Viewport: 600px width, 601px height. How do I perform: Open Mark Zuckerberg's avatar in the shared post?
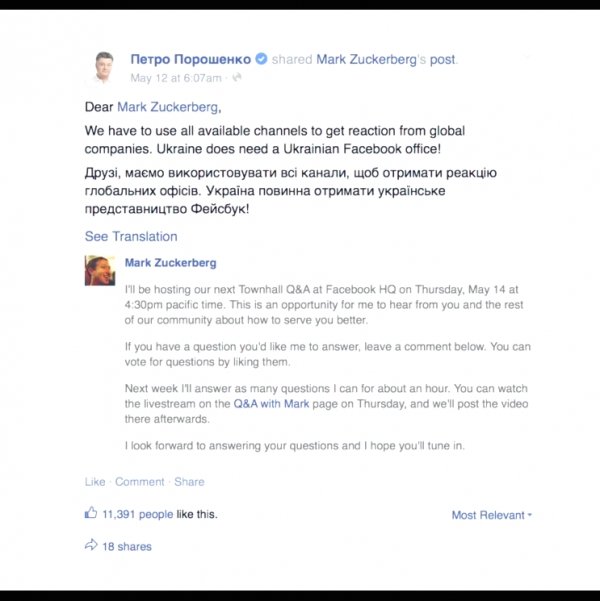click(100, 271)
